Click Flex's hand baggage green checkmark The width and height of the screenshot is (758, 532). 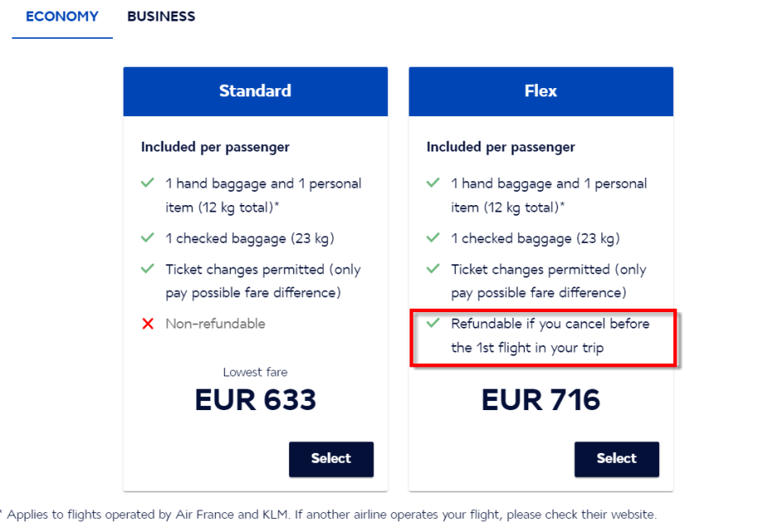(x=433, y=183)
